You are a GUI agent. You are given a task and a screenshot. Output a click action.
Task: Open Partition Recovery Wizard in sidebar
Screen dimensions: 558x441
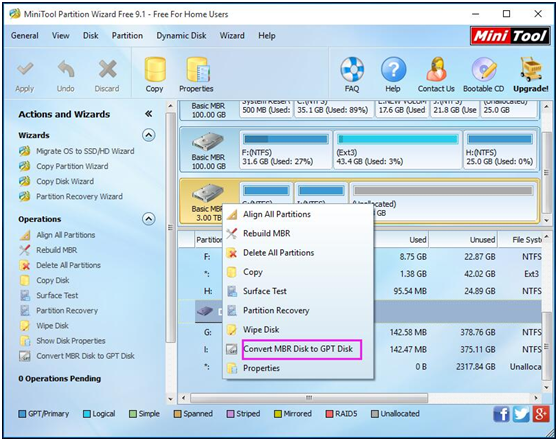(79, 196)
